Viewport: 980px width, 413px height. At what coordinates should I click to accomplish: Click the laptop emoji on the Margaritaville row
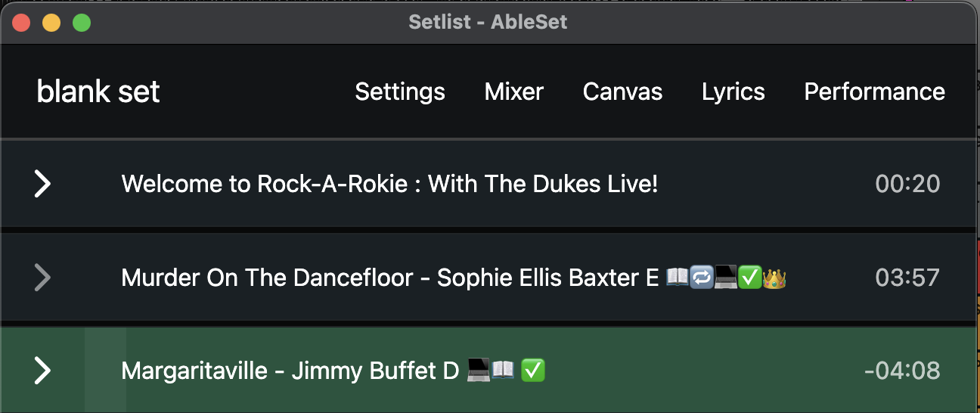pyautogui.click(x=479, y=371)
